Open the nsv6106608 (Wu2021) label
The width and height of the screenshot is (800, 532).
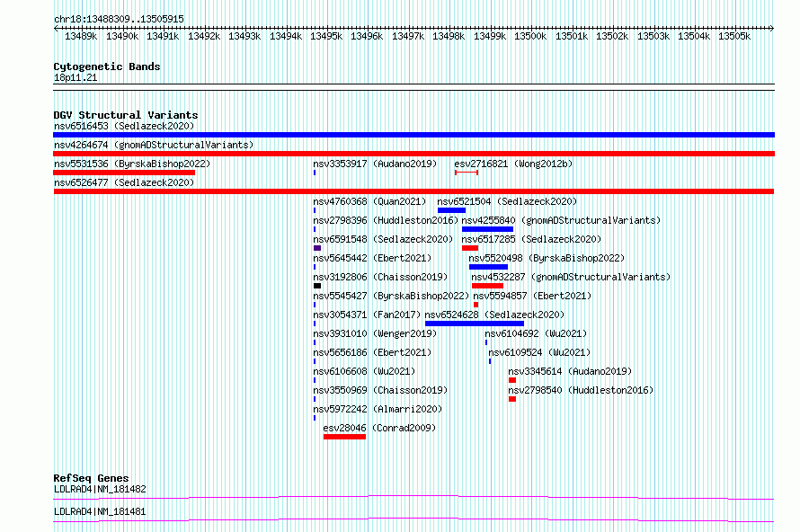(364, 371)
